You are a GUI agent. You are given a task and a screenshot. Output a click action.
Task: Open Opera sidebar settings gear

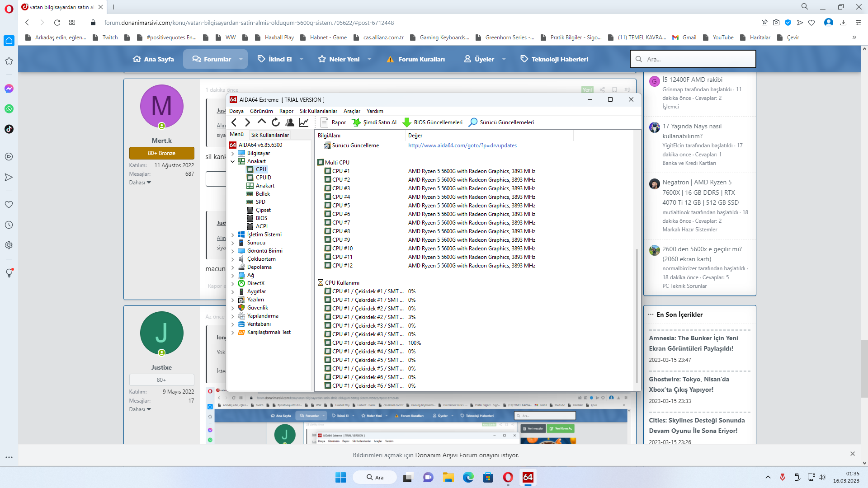(x=9, y=245)
